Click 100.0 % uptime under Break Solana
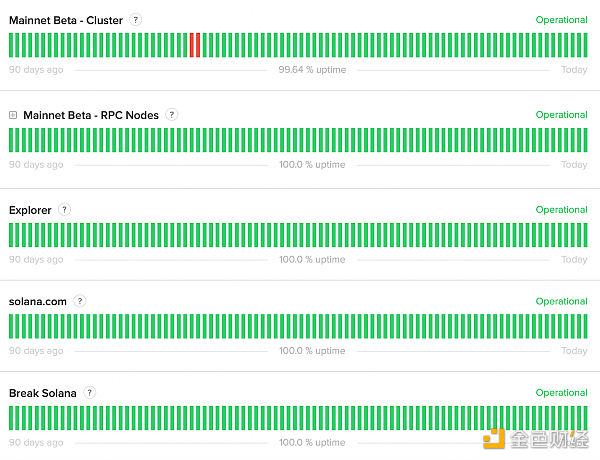 [x=312, y=442]
